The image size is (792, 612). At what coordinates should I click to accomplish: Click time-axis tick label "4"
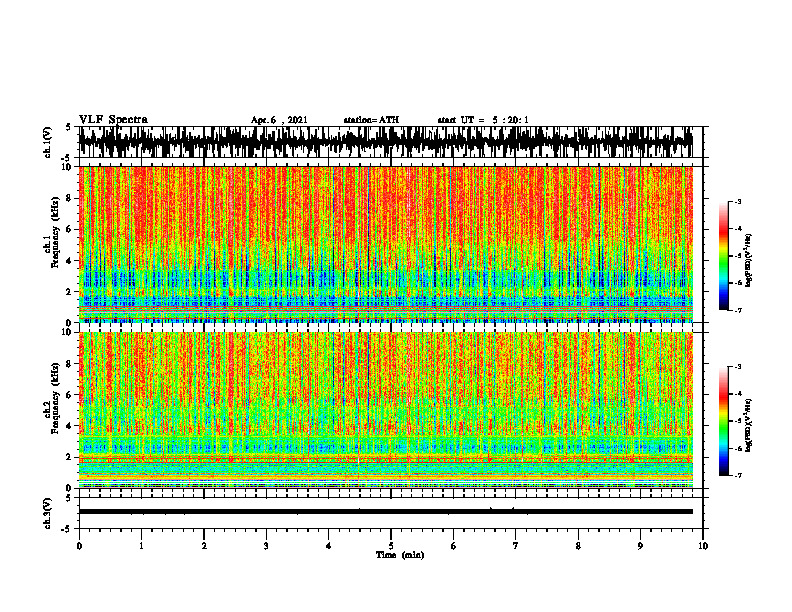point(329,546)
